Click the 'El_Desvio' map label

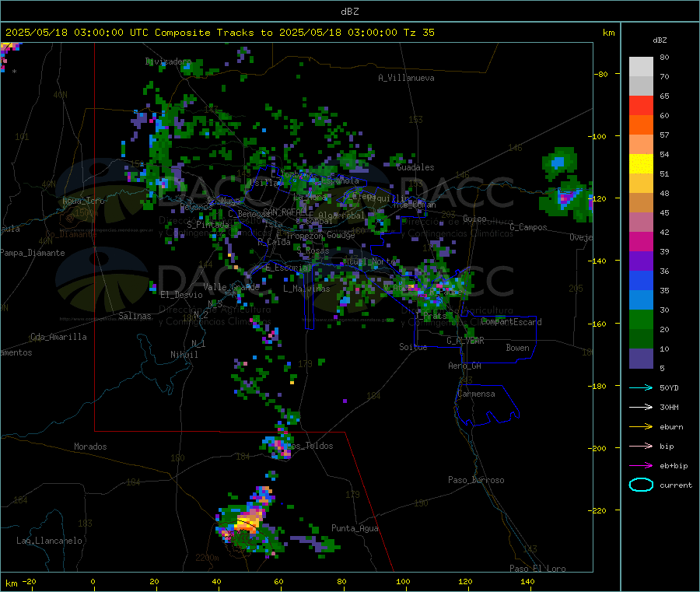[182, 295]
